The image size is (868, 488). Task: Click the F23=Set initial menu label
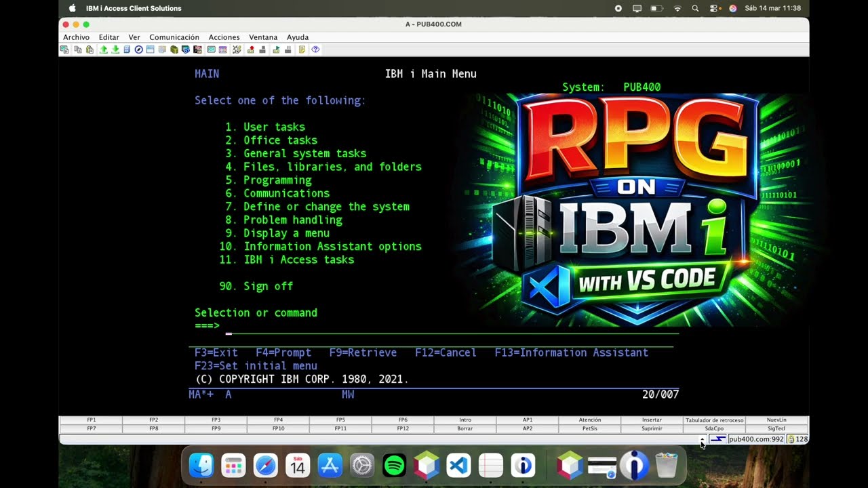tap(256, 366)
